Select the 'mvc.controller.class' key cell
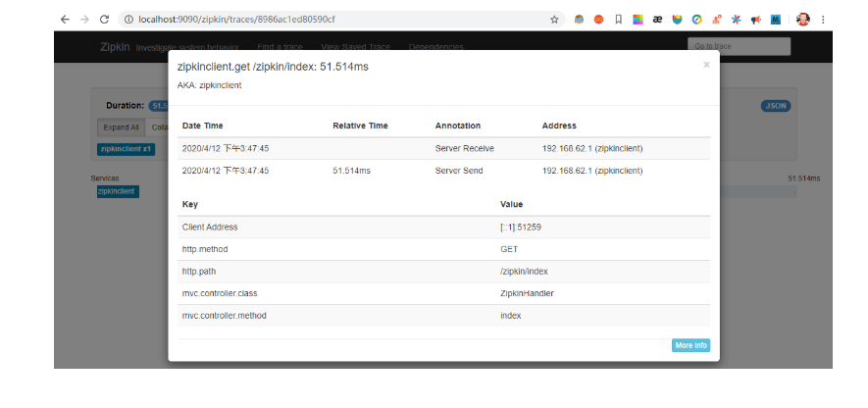Image resolution: width=868 pixels, height=408 pixels. click(x=220, y=293)
